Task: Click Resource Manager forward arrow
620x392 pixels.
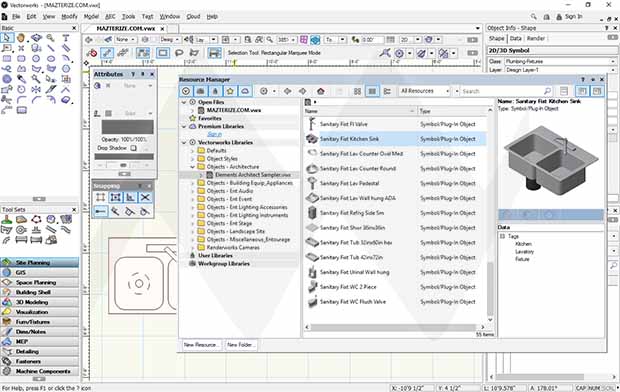Action: (x=302, y=91)
